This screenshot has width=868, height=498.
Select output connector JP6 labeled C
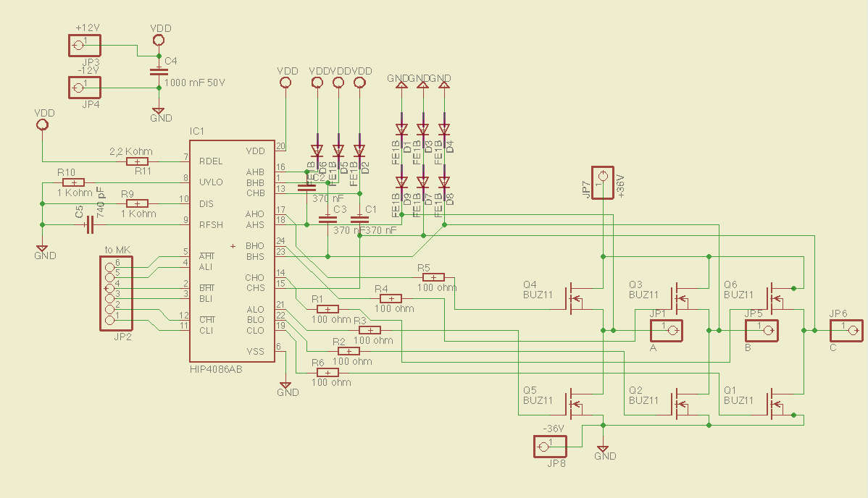pos(847,330)
